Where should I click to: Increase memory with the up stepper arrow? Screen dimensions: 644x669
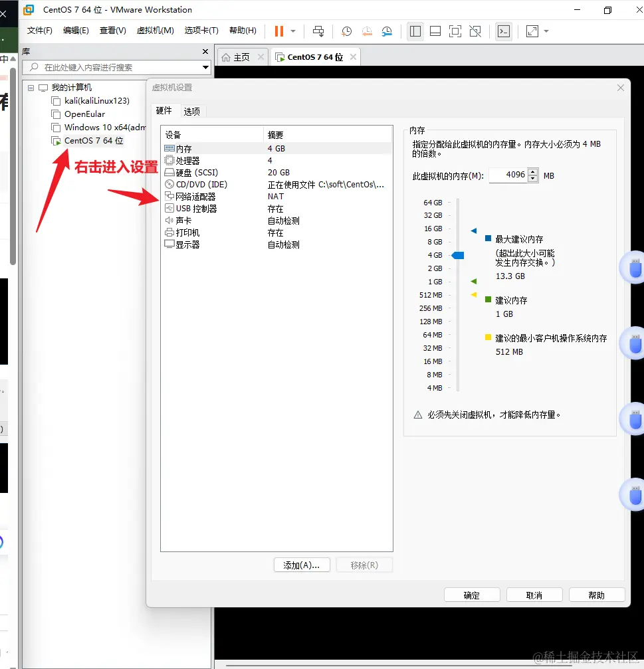[532, 172]
